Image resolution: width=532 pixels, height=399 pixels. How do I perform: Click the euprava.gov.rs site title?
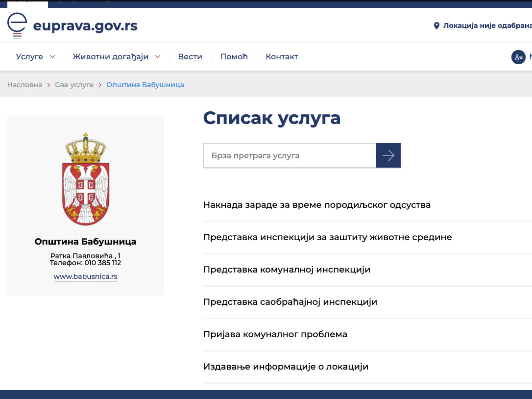click(85, 25)
